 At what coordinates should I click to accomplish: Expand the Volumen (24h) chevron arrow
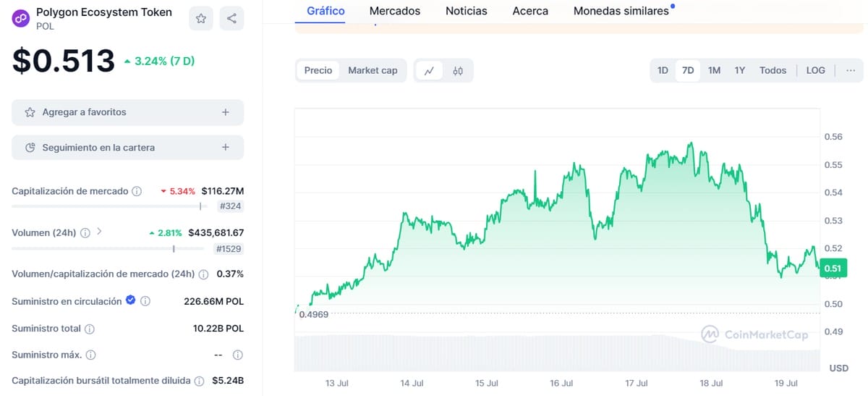[x=99, y=232]
